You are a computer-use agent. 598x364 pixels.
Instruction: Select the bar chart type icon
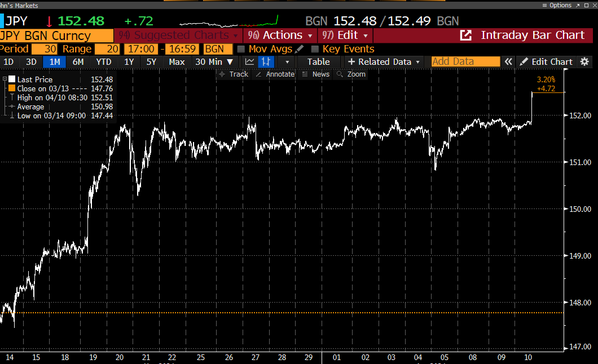click(266, 61)
